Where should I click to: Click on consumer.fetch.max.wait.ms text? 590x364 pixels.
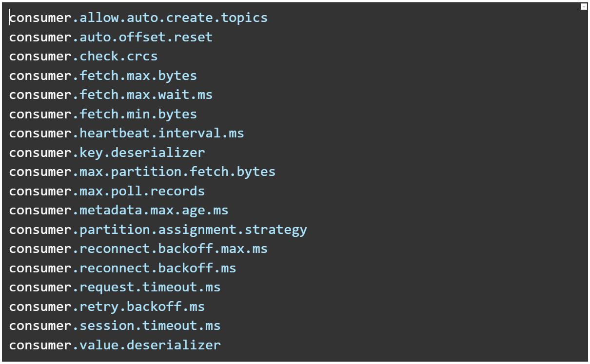[x=111, y=95]
